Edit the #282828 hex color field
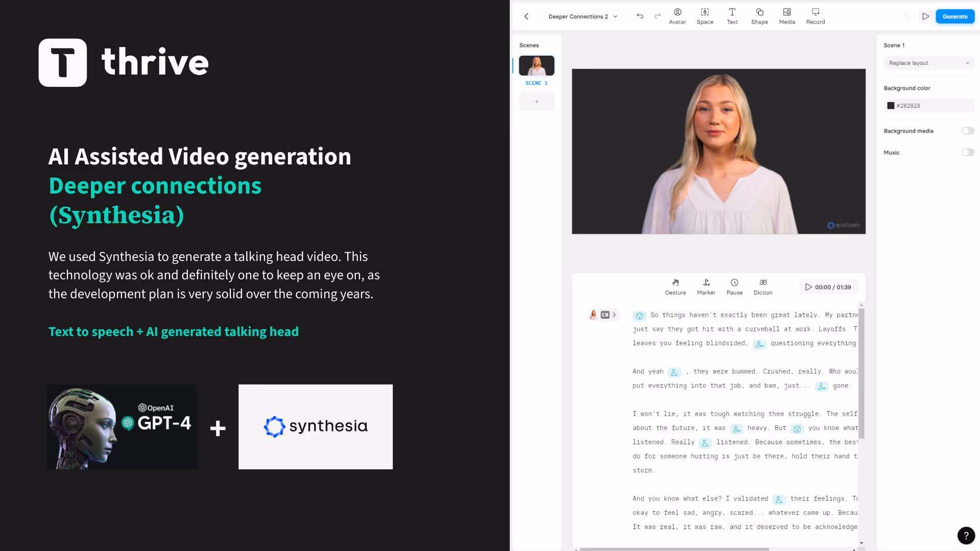This screenshot has height=551, width=980. (928, 106)
